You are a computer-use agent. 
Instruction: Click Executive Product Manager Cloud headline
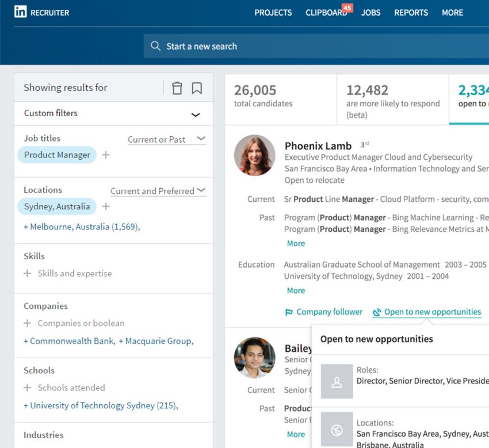[379, 157]
